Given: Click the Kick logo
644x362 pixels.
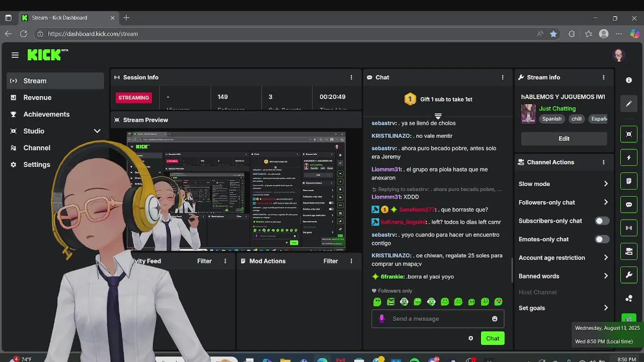Looking at the screenshot, I should point(48,55).
